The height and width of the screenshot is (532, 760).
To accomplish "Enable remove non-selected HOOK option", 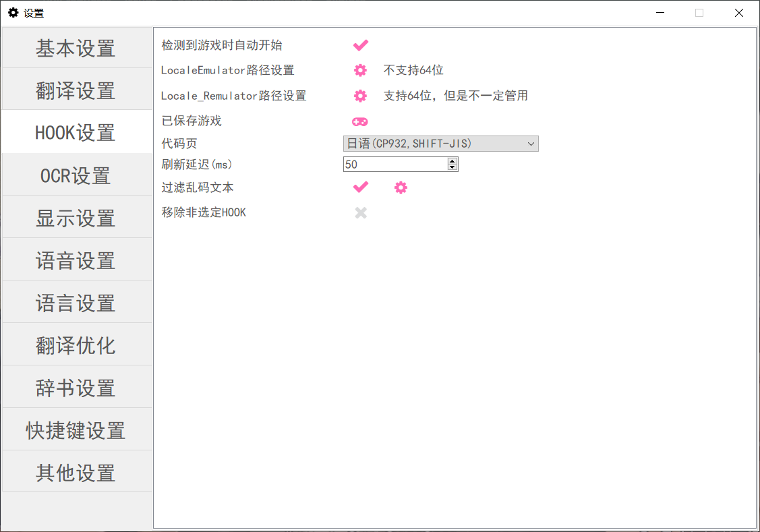I will coord(360,212).
